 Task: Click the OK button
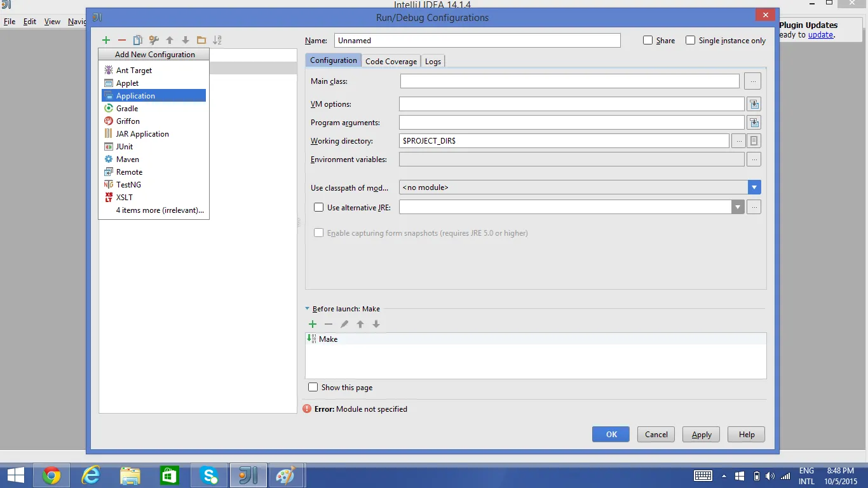(611, 435)
